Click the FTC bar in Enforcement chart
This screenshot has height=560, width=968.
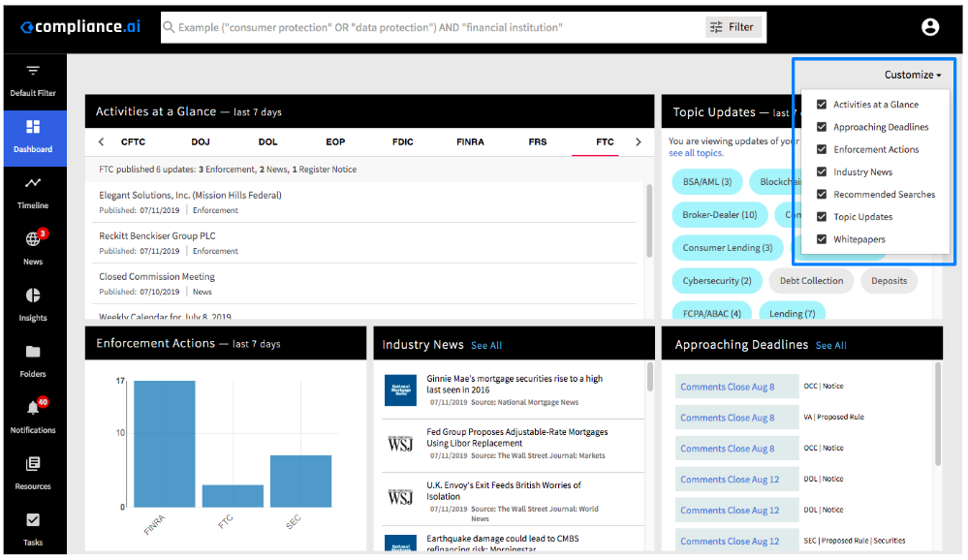tap(233, 496)
